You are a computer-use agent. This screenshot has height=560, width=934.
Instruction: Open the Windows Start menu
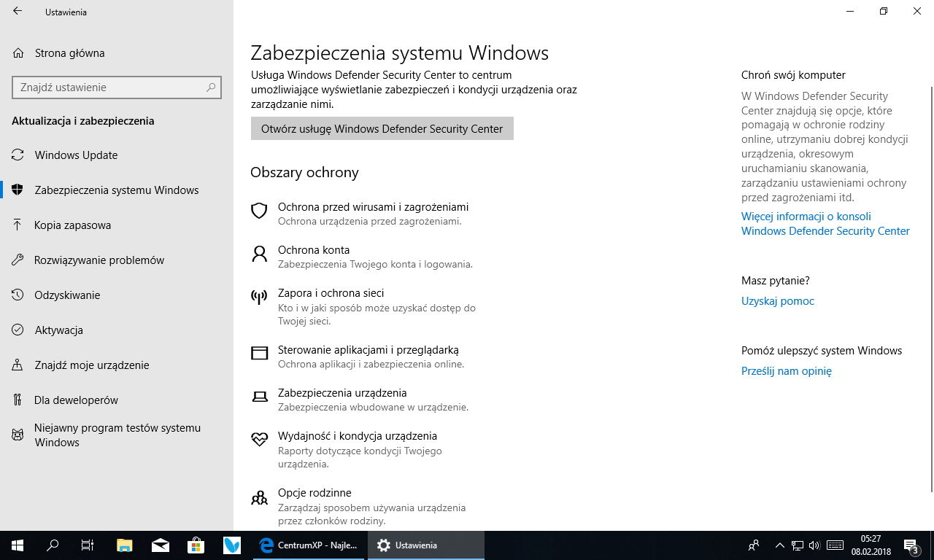18,545
